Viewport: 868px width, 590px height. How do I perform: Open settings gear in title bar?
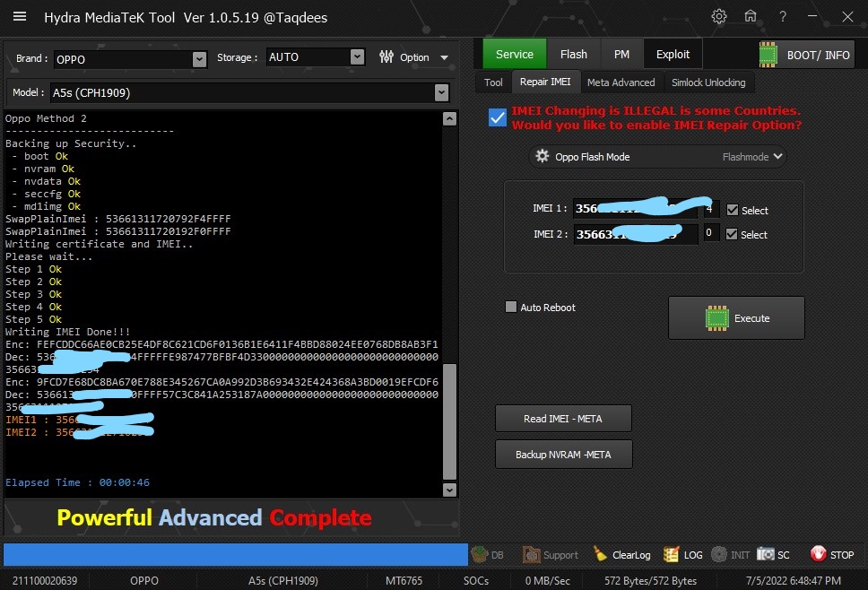click(718, 16)
